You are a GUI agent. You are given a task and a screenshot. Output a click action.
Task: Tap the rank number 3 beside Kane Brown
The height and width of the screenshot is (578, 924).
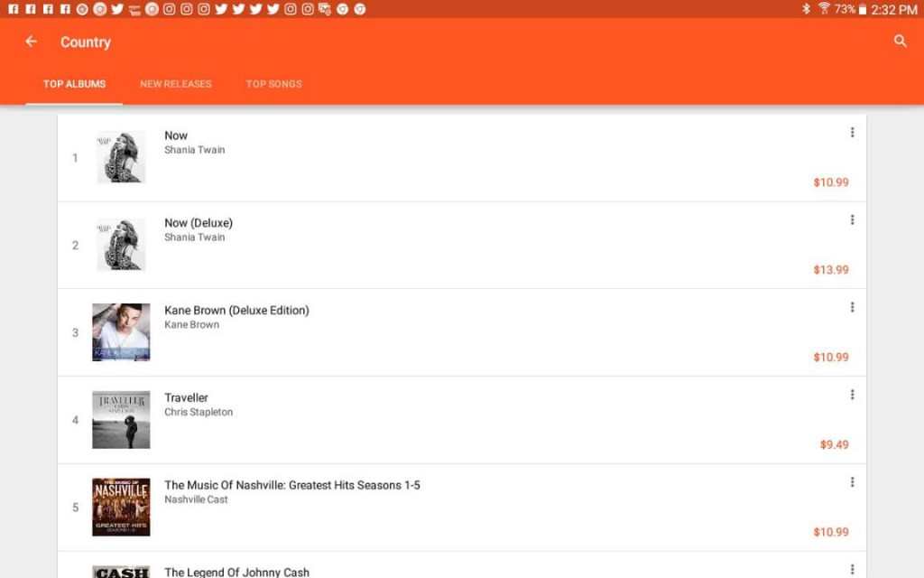pyautogui.click(x=75, y=332)
